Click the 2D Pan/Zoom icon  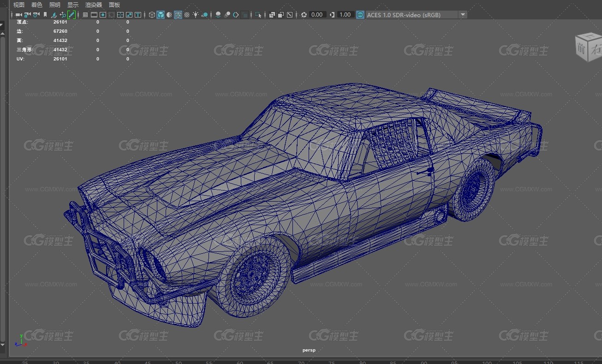pyautogui.click(x=63, y=15)
